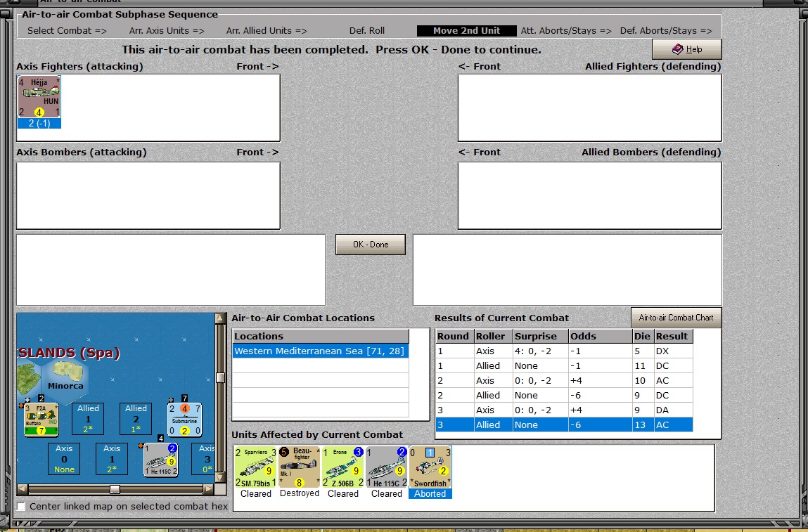Image resolution: width=808 pixels, height=532 pixels.
Task: Click the He 115C counter on the mini-map
Action: point(161,460)
